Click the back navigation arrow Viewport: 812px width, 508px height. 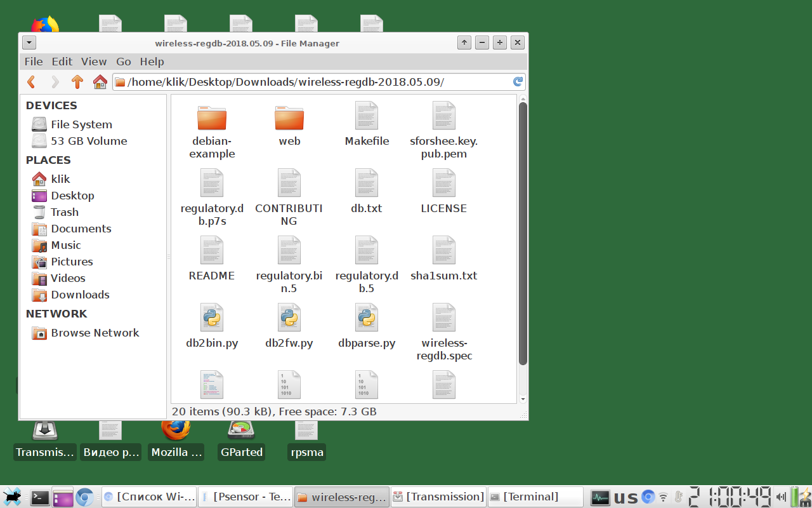click(31, 82)
